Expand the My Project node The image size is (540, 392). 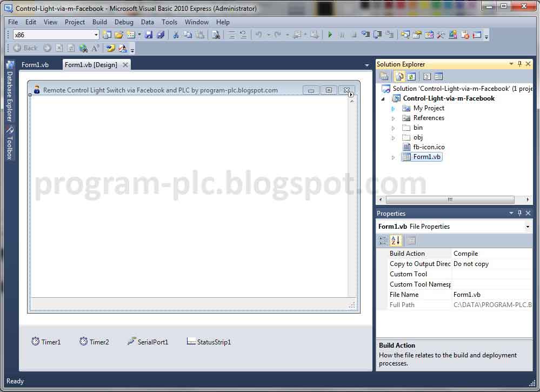pos(393,109)
